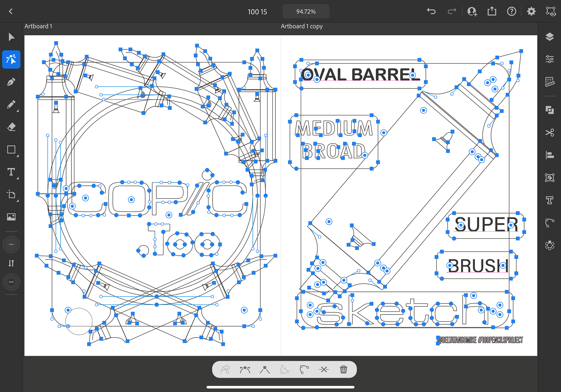Select the Artboard tool
This screenshot has height=392, width=561.
[x=11, y=194]
